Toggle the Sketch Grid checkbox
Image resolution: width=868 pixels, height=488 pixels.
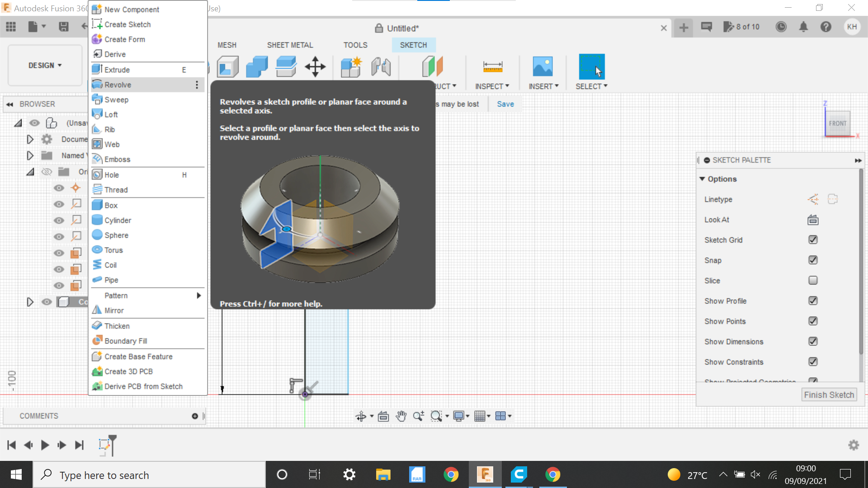click(813, 240)
